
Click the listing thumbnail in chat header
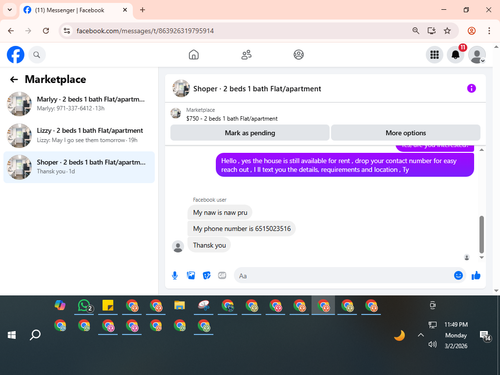(x=181, y=88)
